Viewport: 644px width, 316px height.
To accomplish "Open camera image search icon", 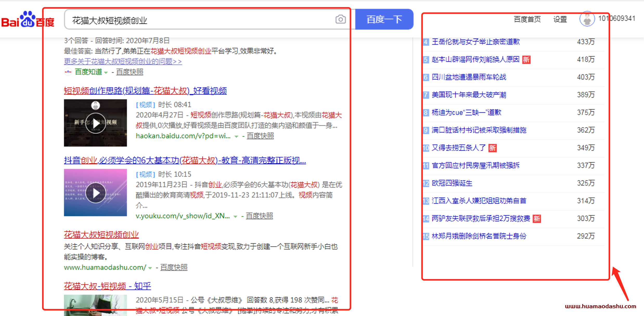I will (x=340, y=19).
